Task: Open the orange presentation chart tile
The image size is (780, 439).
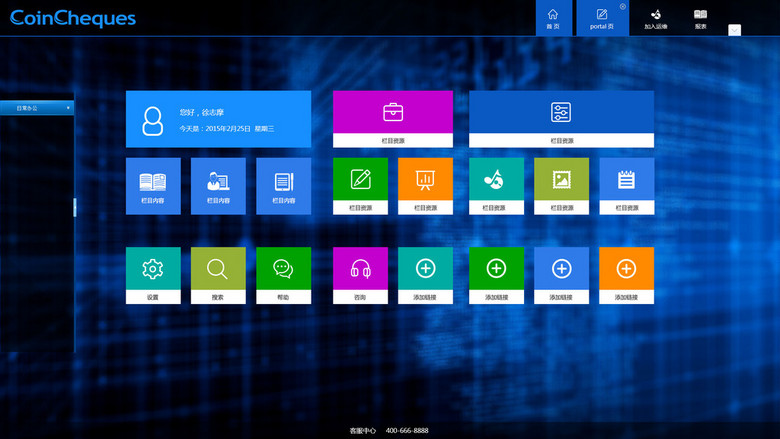Action: click(x=425, y=180)
